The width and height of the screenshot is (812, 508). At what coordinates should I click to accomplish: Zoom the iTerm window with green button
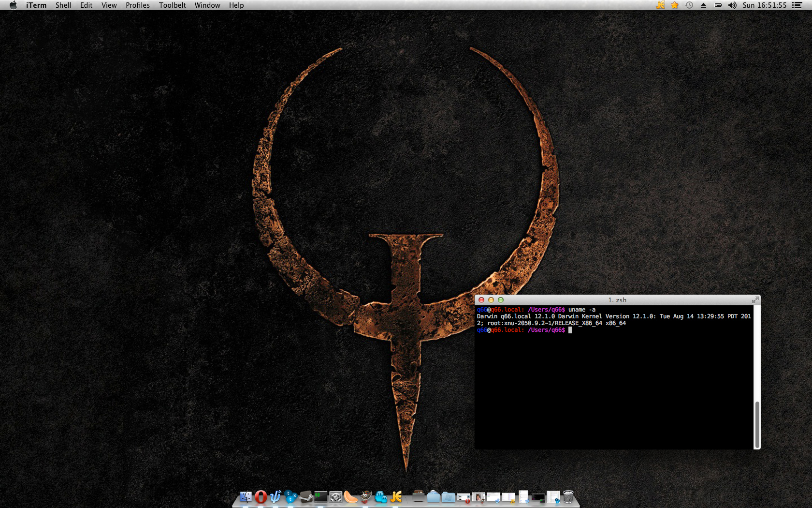click(x=501, y=300)
